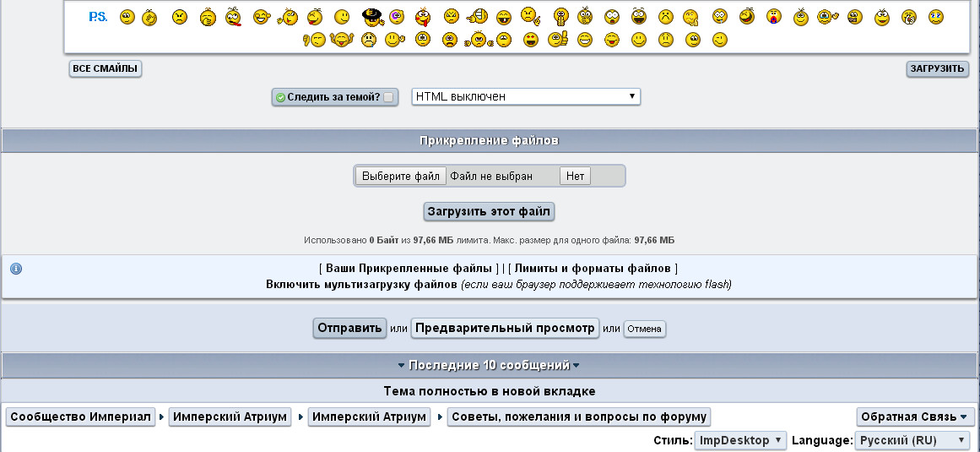Insert the thumbs-up smiley
The image size is (980, 452).
pyautogui.click(x=557, y=40)
